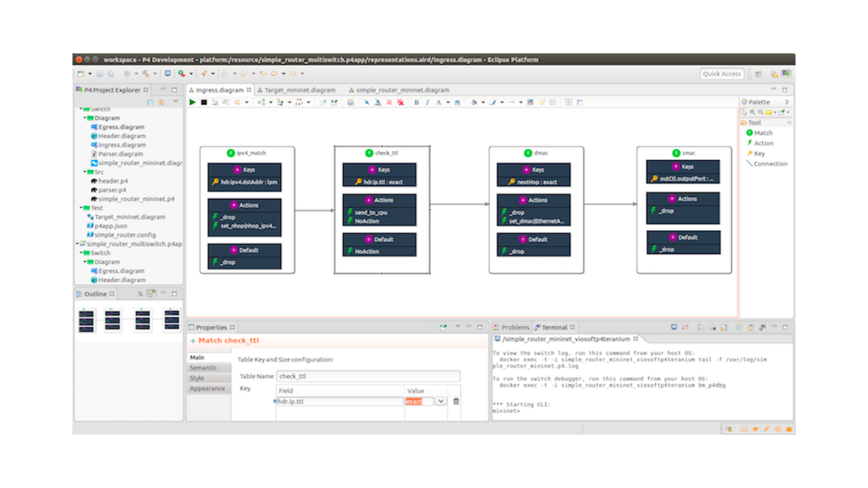868x488 pixels.
Task: Click the Quick Access button
Action: coord(722,74)
